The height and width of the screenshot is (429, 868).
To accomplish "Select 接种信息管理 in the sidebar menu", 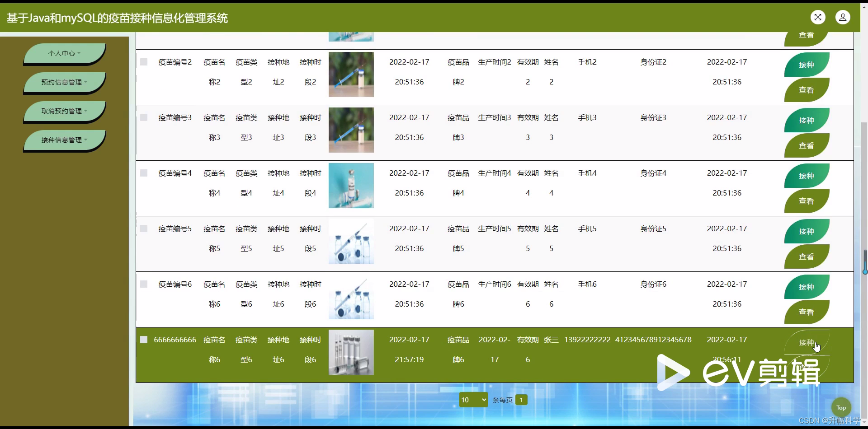I will pos(64,140).
